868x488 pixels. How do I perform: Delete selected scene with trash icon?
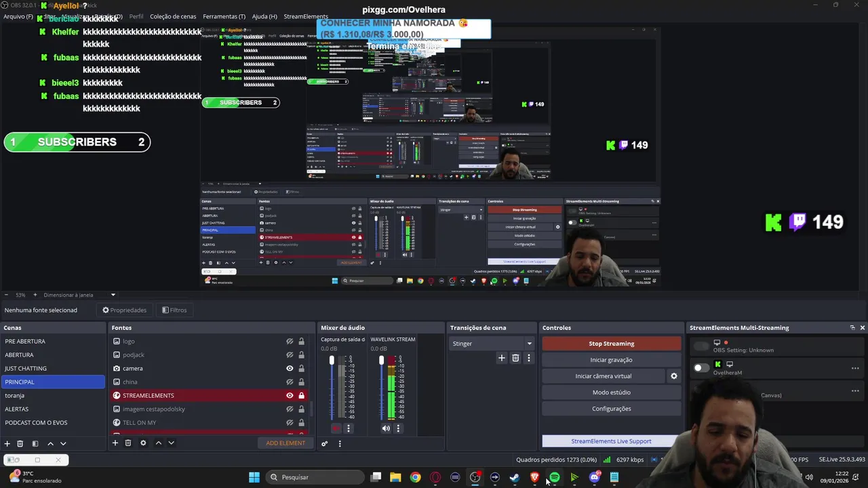click(x=20, y=443)
